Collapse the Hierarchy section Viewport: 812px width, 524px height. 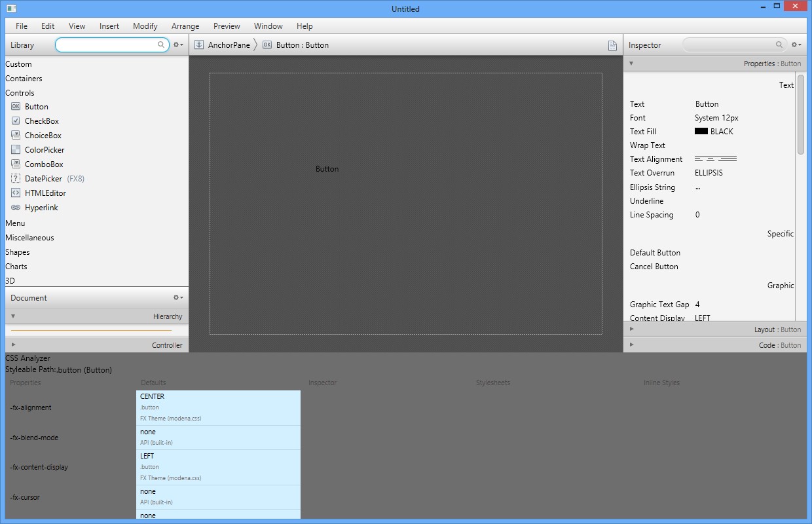click(13, 316)
